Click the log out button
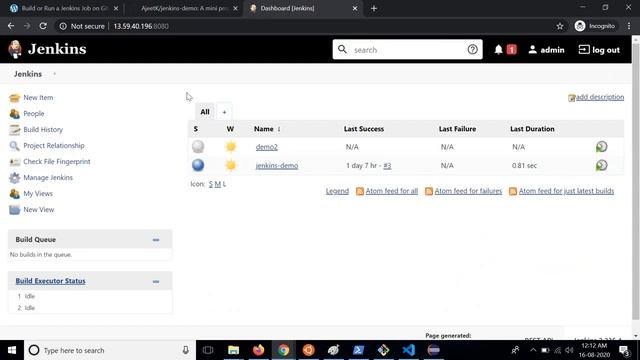The height and width of the screenshot is (360, 640). [x=599, y=50]
